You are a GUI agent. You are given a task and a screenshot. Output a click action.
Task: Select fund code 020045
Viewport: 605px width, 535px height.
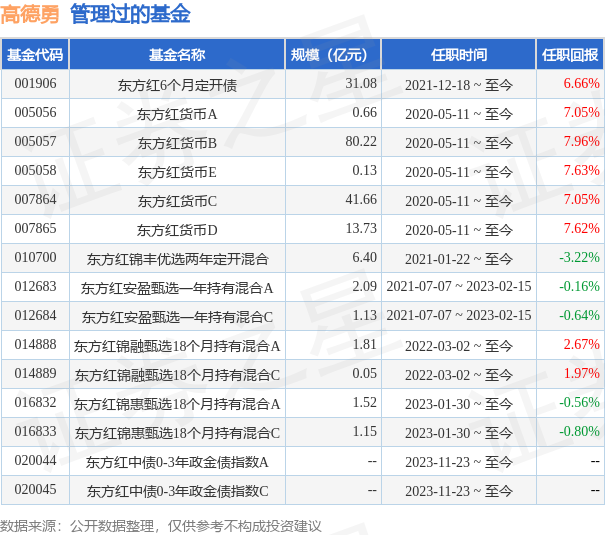tap(35, 489)
